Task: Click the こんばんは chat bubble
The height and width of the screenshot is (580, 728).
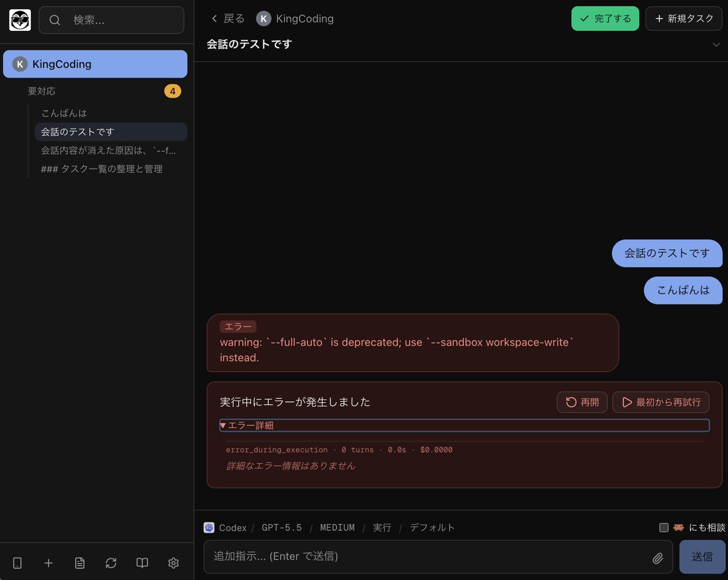Action: (x=683, y=290)
